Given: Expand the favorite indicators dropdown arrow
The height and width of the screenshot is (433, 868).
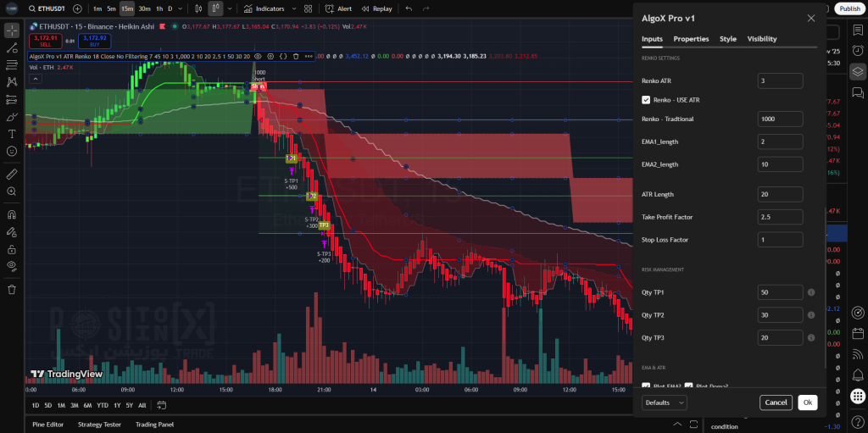Looking at the screenshot, I should point(294,8).
